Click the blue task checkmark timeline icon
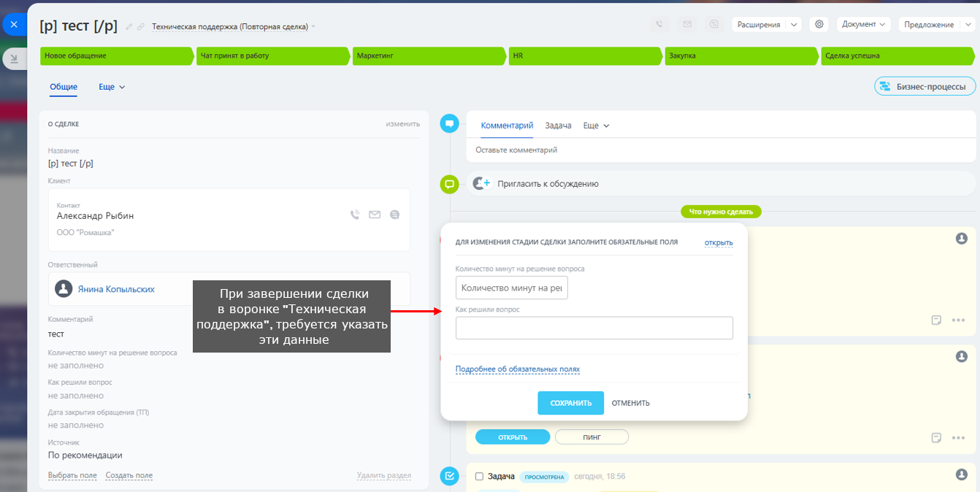980x492 pixels. (x=450, y=476)
